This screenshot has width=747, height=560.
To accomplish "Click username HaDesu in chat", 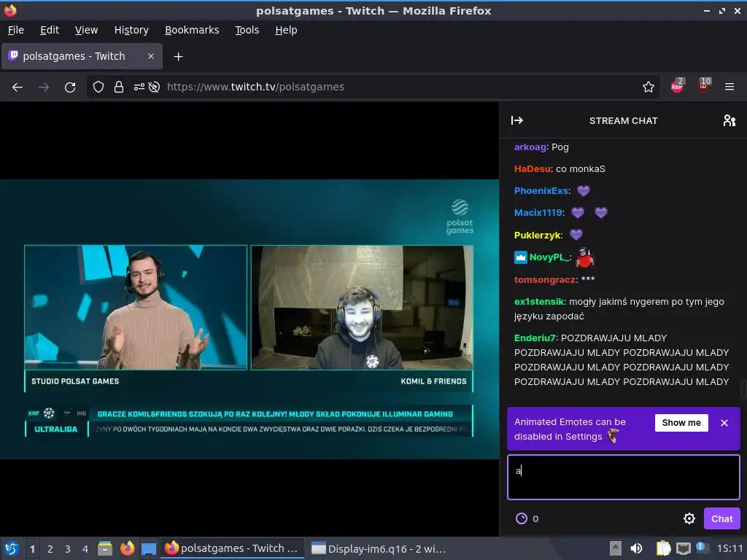I will click(x=532, y=169).
